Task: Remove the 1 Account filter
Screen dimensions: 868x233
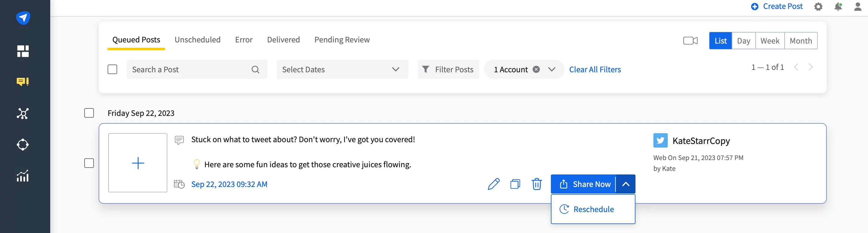Action: [x=536, y=69]
